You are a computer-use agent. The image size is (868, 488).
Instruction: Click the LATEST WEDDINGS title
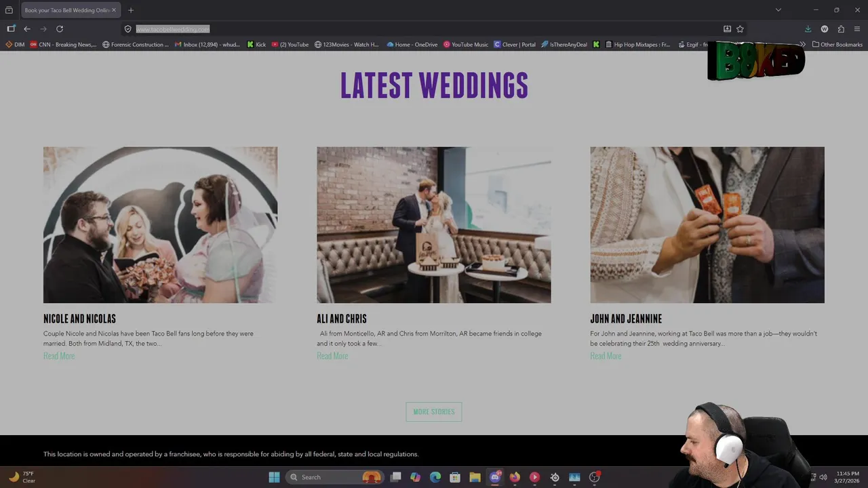pos(434,85)
